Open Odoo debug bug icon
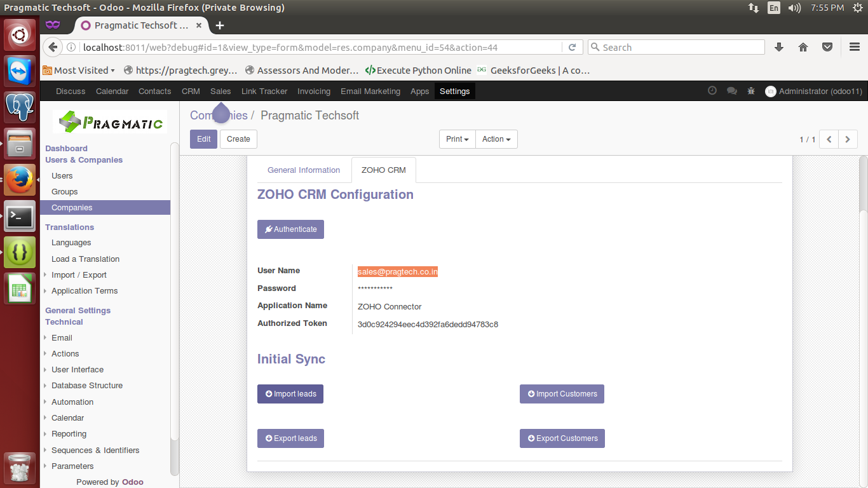Viewport: 868px width, 488px height. point(751,91)
